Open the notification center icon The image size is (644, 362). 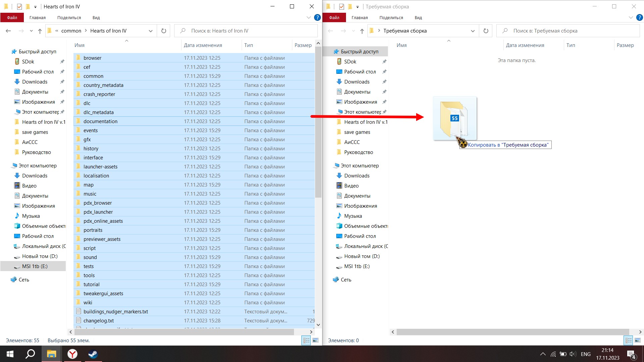[631, 354]
